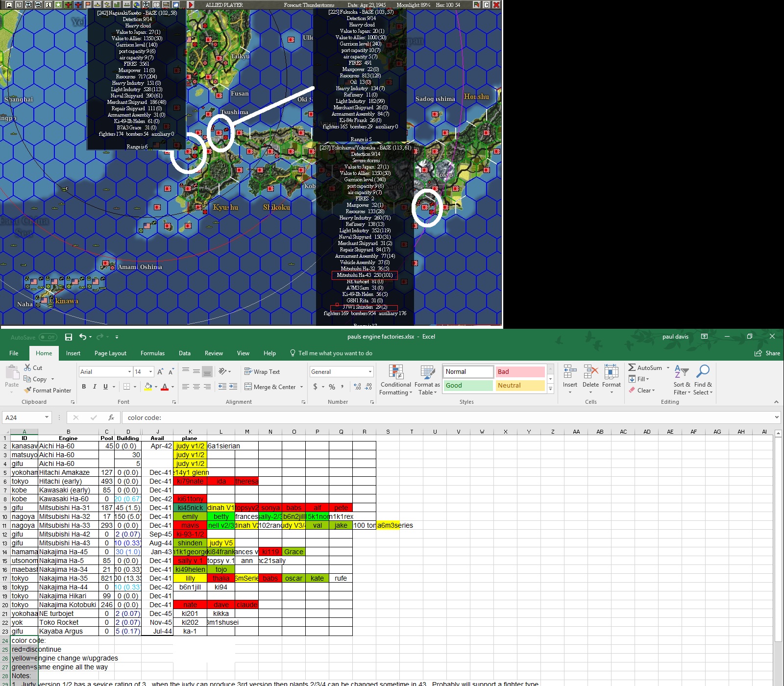The height and width of the screenshot is (686, 784).
Task: Open the font size dropdown
Action: [151, 372]
